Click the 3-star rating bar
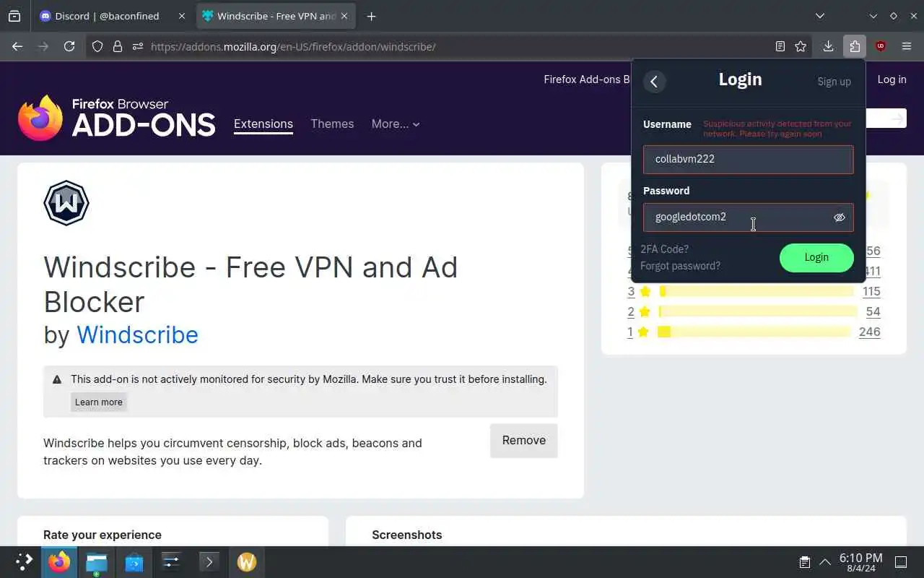 (x=757, y=291)
